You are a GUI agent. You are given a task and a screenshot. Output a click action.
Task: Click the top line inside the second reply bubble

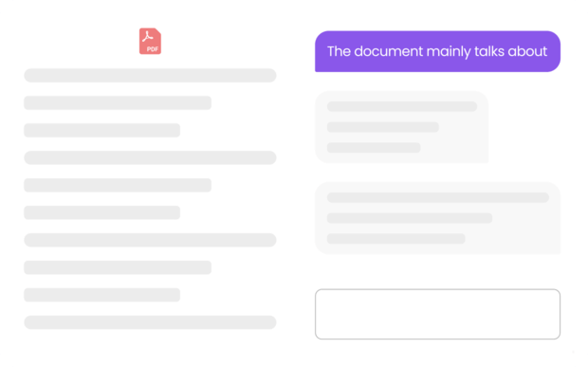point(438,197)
